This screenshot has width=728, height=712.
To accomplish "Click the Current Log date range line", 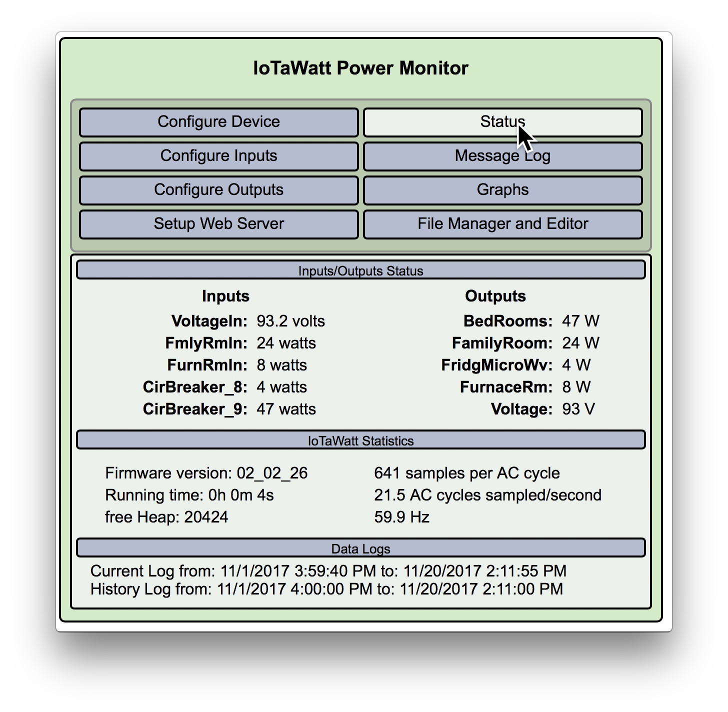I will 328,571.
